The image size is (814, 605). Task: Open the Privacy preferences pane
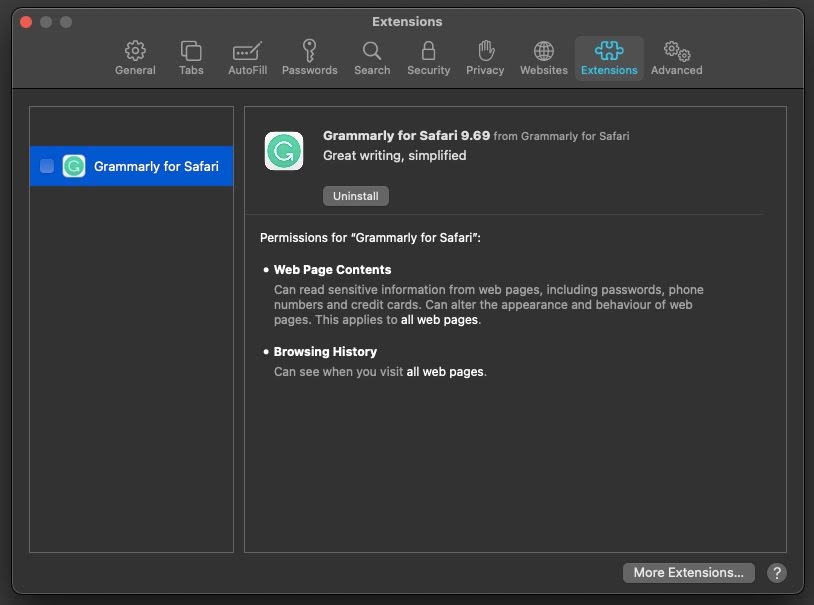coord(485,58)
